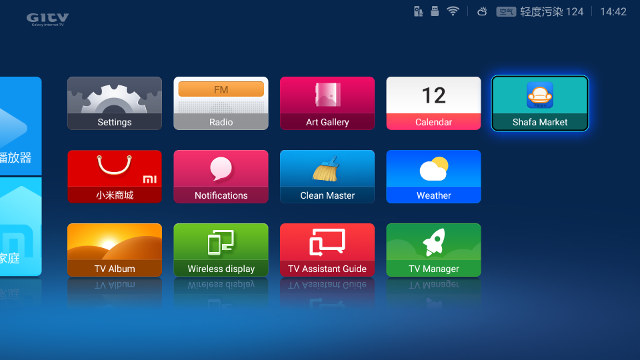Click the cloudy weather status icon
Viewport: 640px width, 360px height.
click(x=482, y=11)
